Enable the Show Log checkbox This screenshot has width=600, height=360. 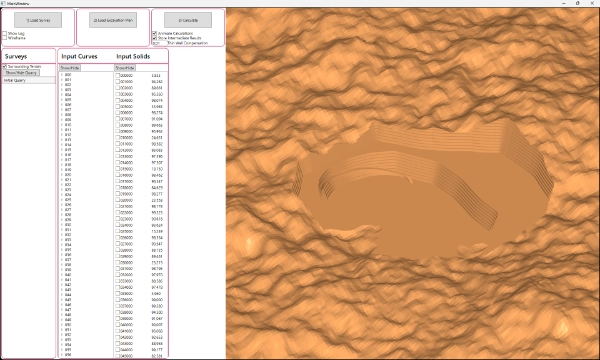click(x=5, y=34)
